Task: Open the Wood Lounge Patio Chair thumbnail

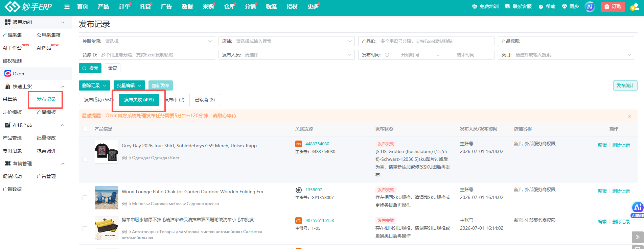Action: click(107, 198)
